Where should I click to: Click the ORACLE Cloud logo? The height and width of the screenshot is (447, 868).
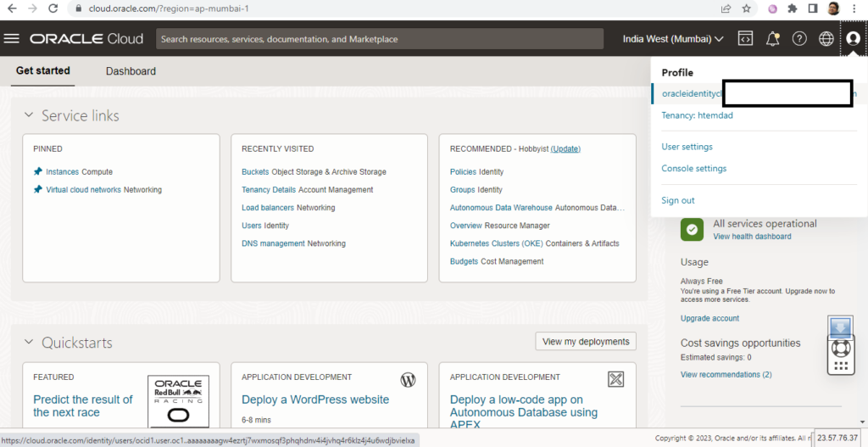click(86, 39)
